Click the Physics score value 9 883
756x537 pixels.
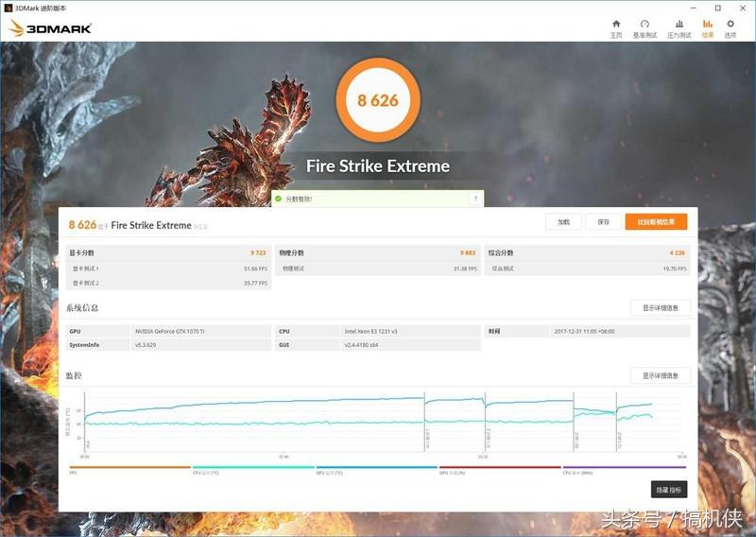coord(468,252)
